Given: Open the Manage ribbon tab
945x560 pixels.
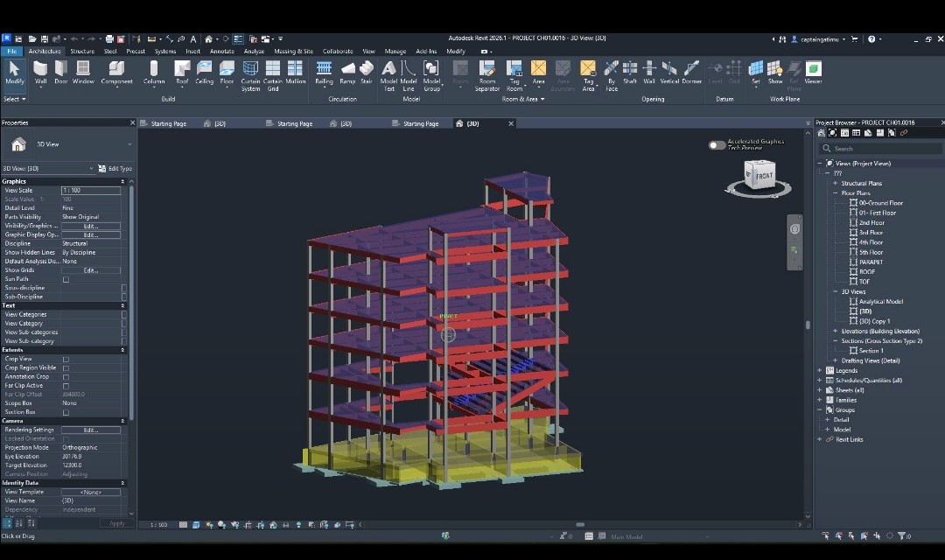Looking at the screenshot, I should pyautogui.click(x=395, y=52).
